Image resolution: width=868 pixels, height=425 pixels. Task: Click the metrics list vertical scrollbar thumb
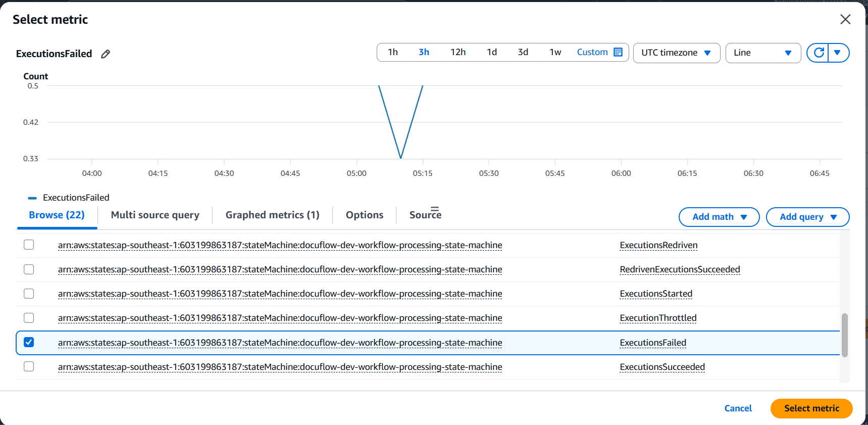(x=844, y=335)
